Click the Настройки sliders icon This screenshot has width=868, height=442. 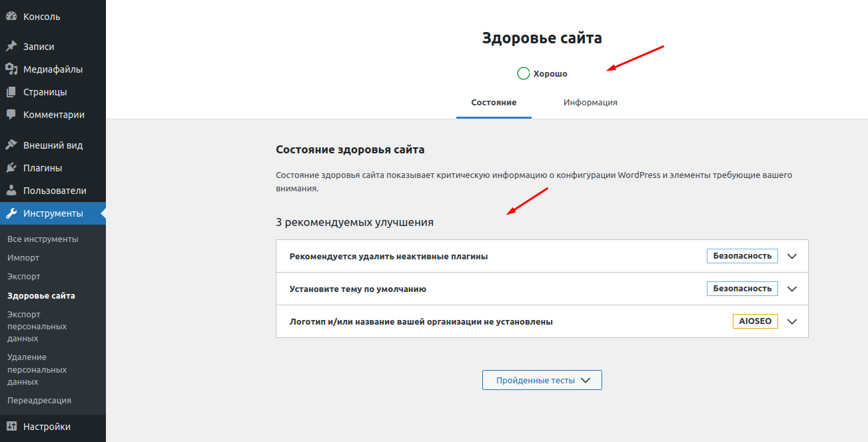(11, 427)
